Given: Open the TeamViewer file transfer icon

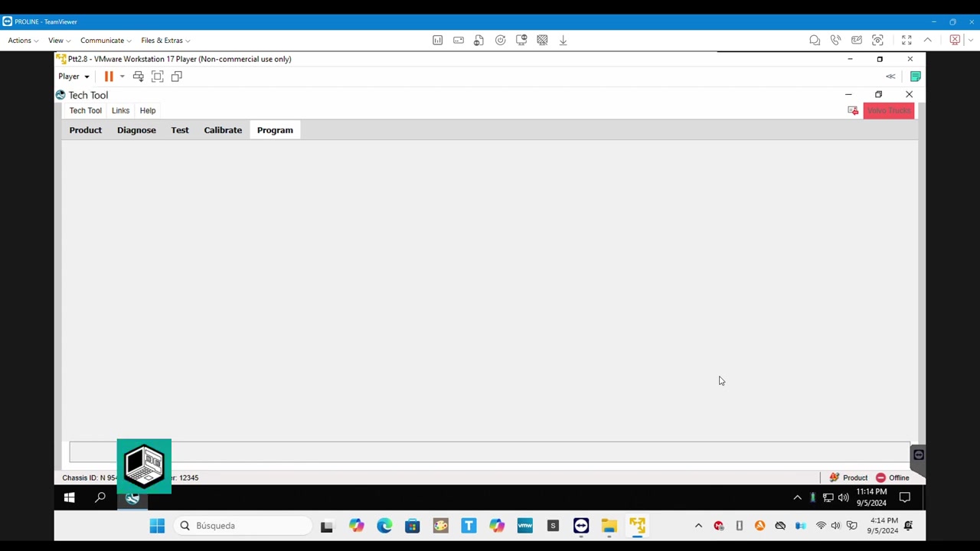Looking at the screenshot, I should 479,41.
